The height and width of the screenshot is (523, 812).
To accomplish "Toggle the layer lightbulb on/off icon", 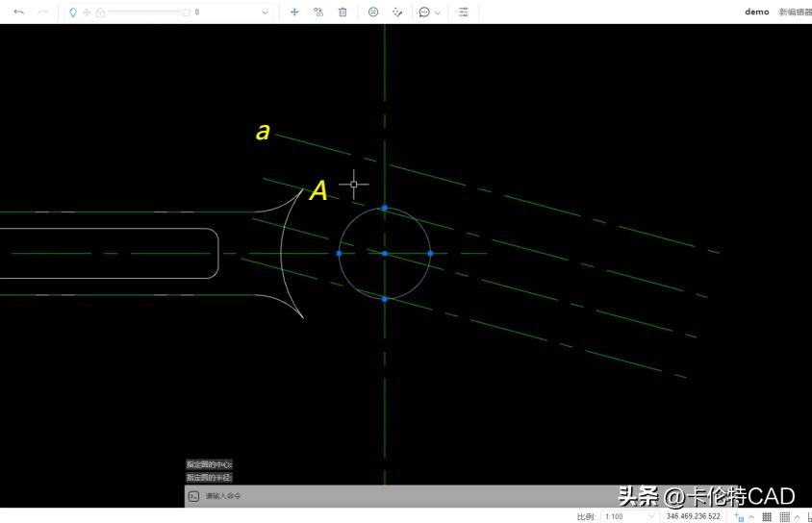I will 73,12.
